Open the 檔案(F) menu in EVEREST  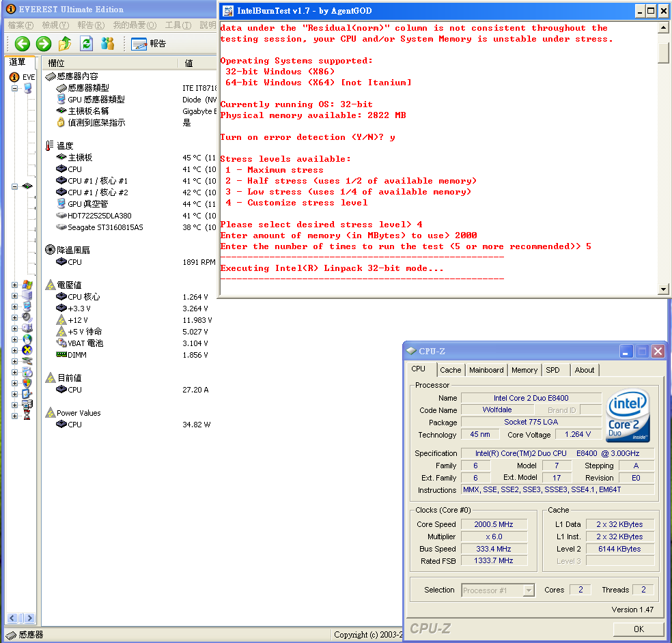tap(20, 25)
